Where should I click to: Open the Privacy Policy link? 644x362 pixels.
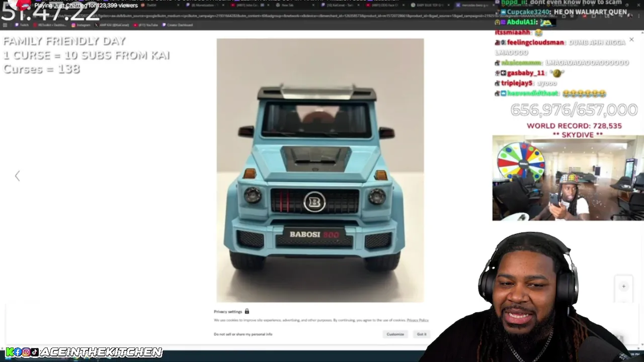418,320
